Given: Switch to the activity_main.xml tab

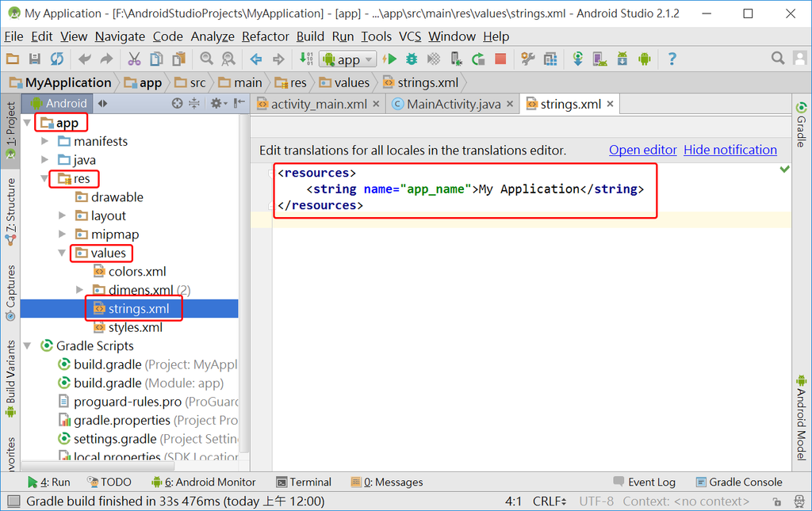Looking at the screenshot, I should tap(319, 104).
